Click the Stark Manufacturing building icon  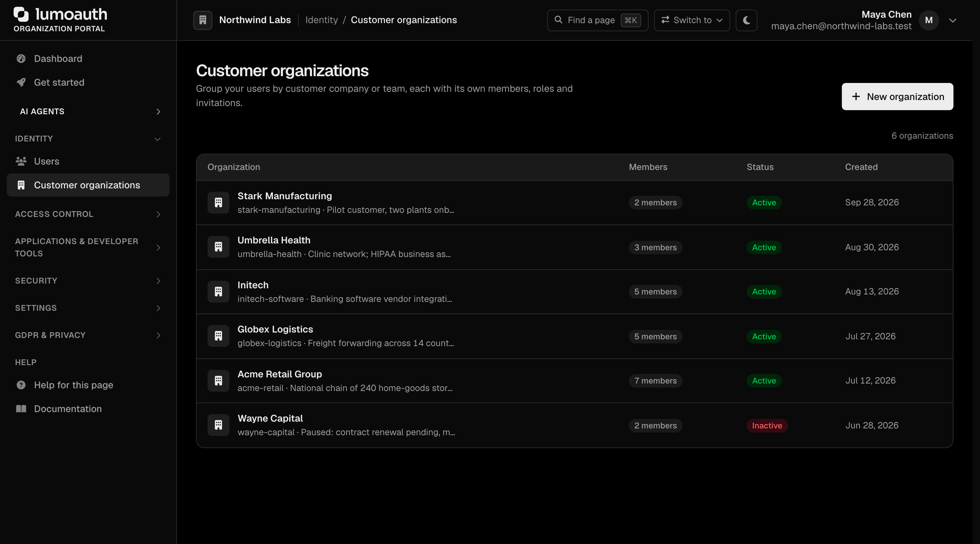(218, 203)
